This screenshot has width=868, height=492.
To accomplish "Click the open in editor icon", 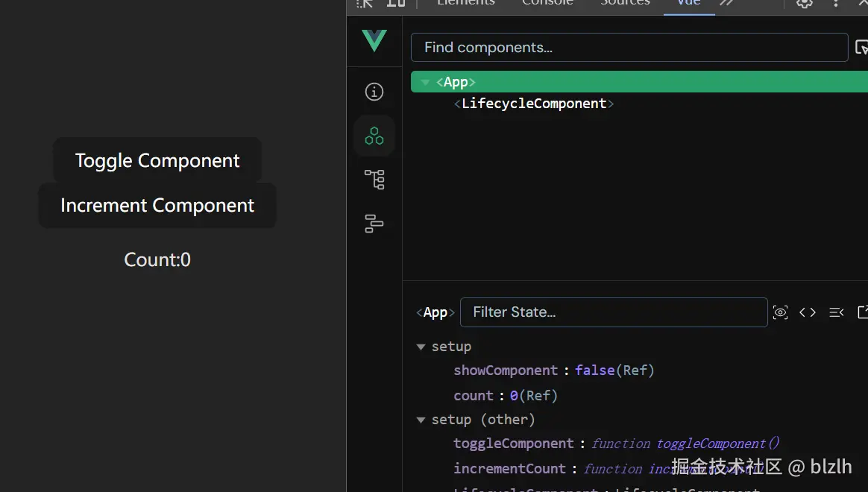I will tap(863, 312).
